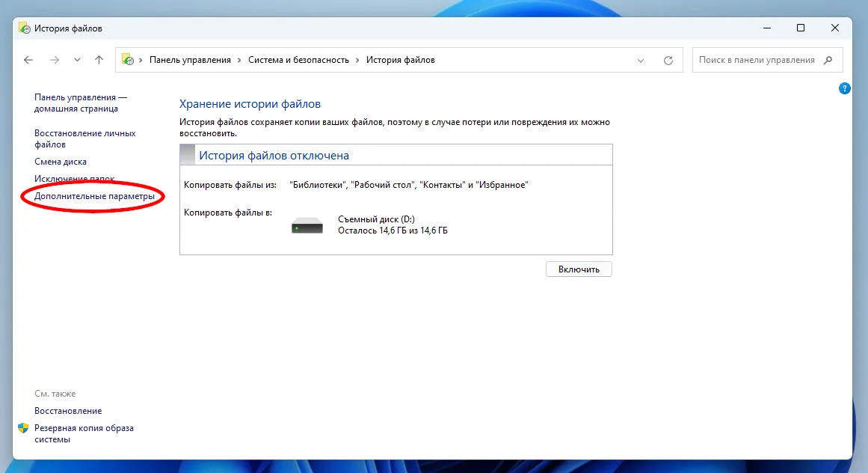Navigate to Панель управления breadcrumb
This screenshot has height=473, width=868.
pyautogui.click(x=190, y=60)
